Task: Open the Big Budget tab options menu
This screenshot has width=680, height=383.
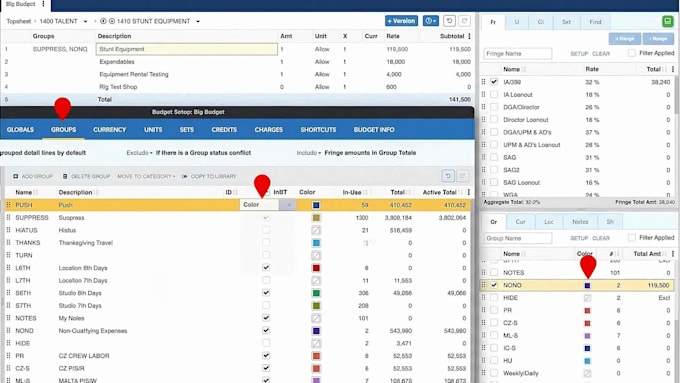Action: [x=43, y=4]
